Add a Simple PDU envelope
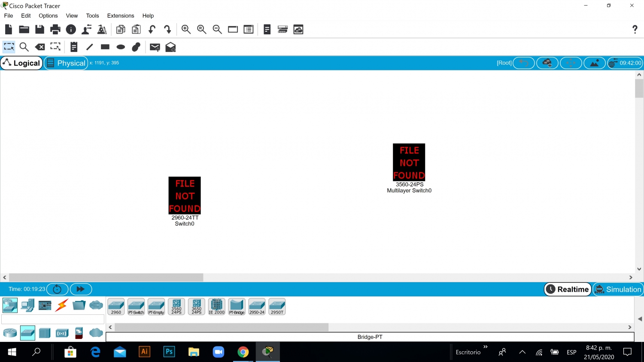The height and width of the screenshot is (362, 644). pyautogui.click(x=155, y=47)
